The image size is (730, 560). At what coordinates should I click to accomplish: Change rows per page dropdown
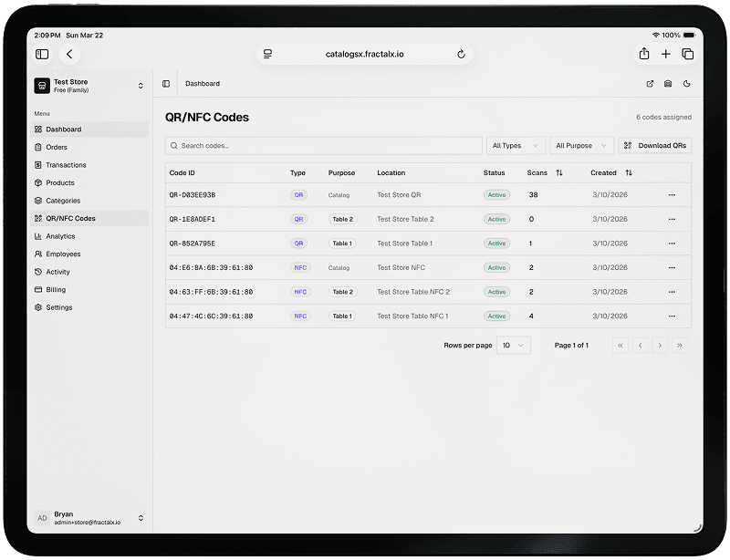click(513, 346)
